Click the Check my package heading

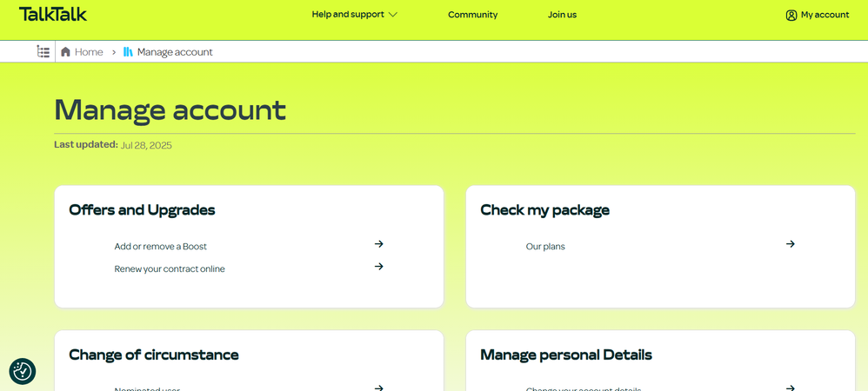544,210
